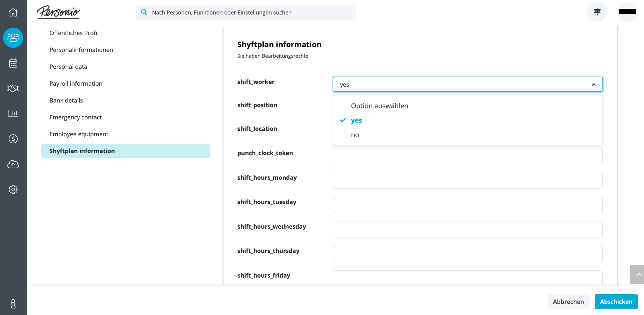This screenshot has height=315, width=644.
Task: Click the shift_worker field label
Action: pyautogui.click(x=256, y=82)
